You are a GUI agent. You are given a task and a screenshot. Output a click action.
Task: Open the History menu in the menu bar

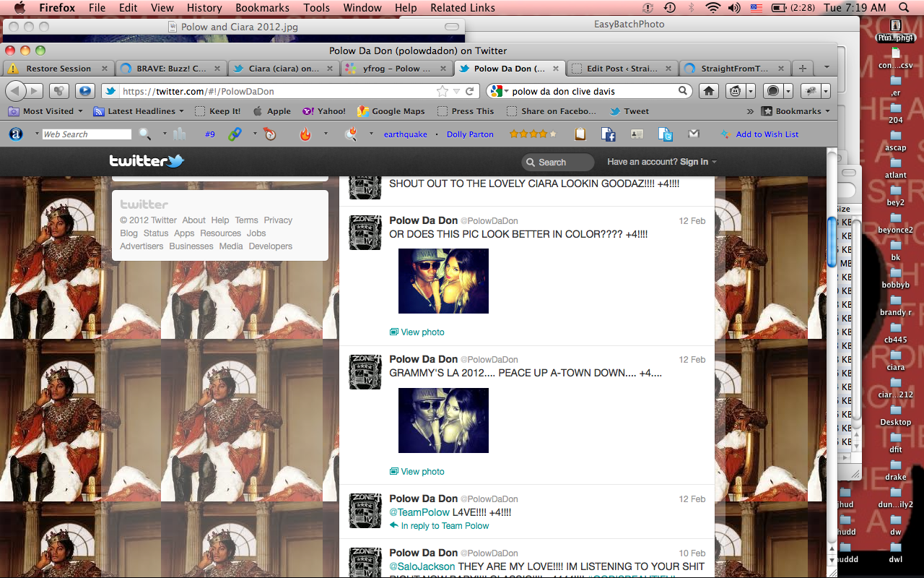[x=204, y=8]
